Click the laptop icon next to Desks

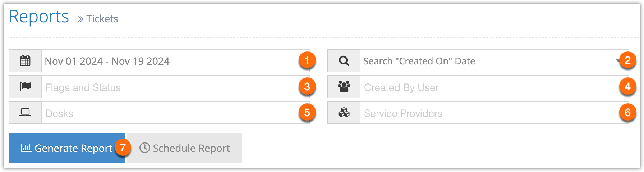pyautogui.click(x=25, y=113)
